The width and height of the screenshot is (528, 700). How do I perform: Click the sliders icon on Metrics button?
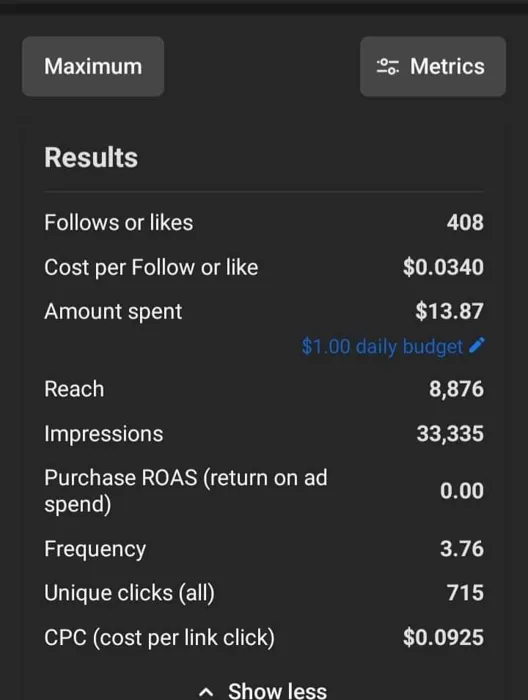(x=388, y=67)
